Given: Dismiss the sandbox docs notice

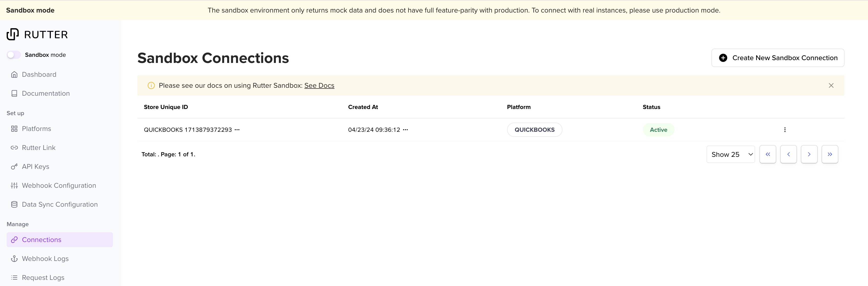Looking at the screenshot, I should 831,86.
